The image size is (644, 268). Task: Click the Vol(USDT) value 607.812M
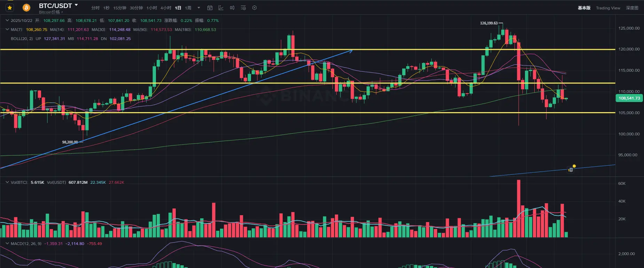(x=78, y=182)
